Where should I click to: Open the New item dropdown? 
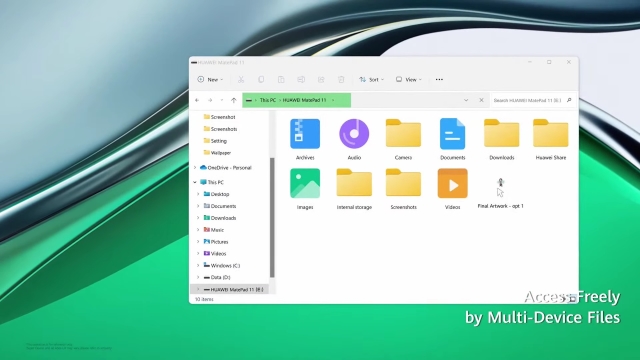(210, 80)
